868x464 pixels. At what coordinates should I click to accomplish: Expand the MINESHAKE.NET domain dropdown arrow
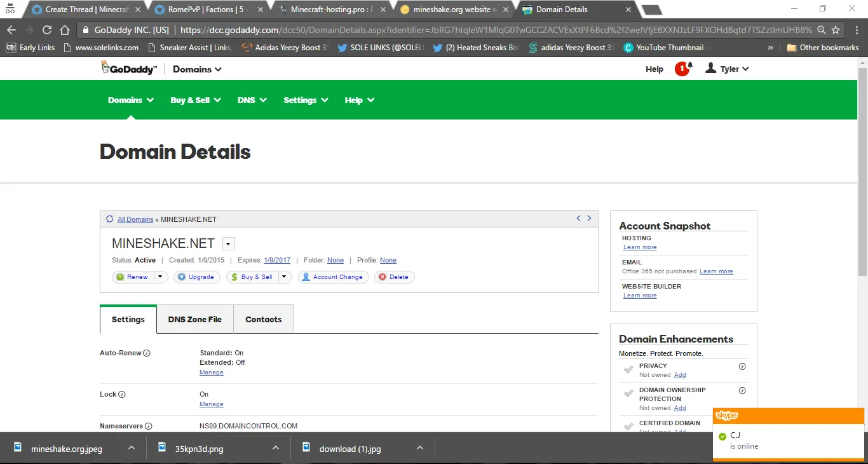pyautogui.click(x=229, y=243)
